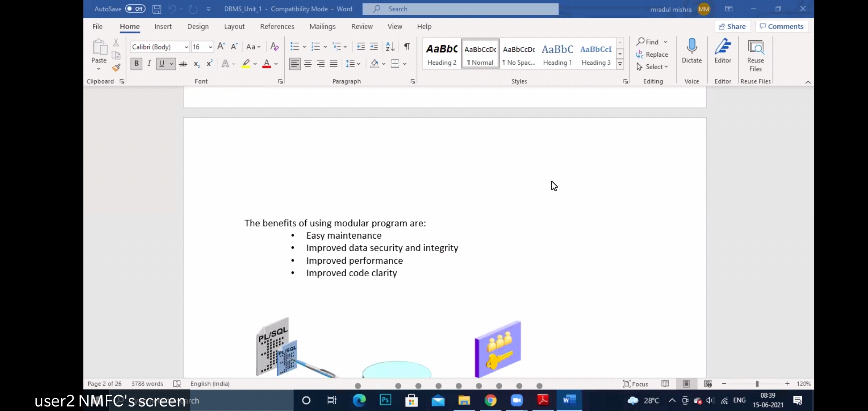Viewport: 868px width, 411px height.
Task: Toggle AutoSave switch on
Action: [x=136, y=9]
